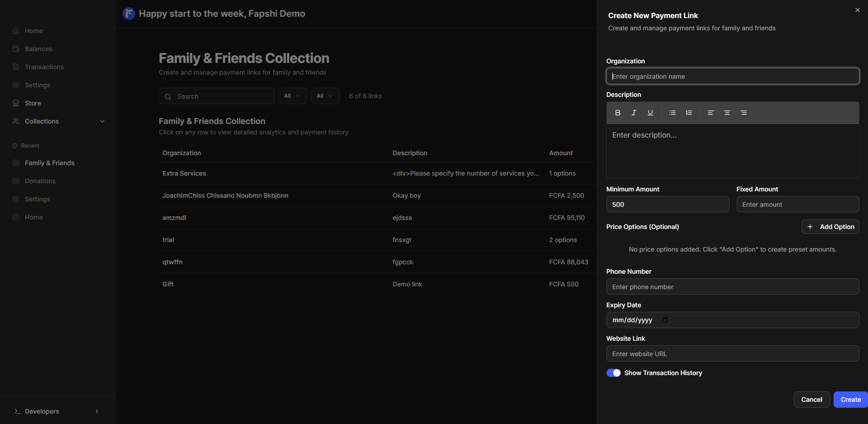Align description text left
The height and width of the screenshot is (424, 868).
[x=711, y=113]
